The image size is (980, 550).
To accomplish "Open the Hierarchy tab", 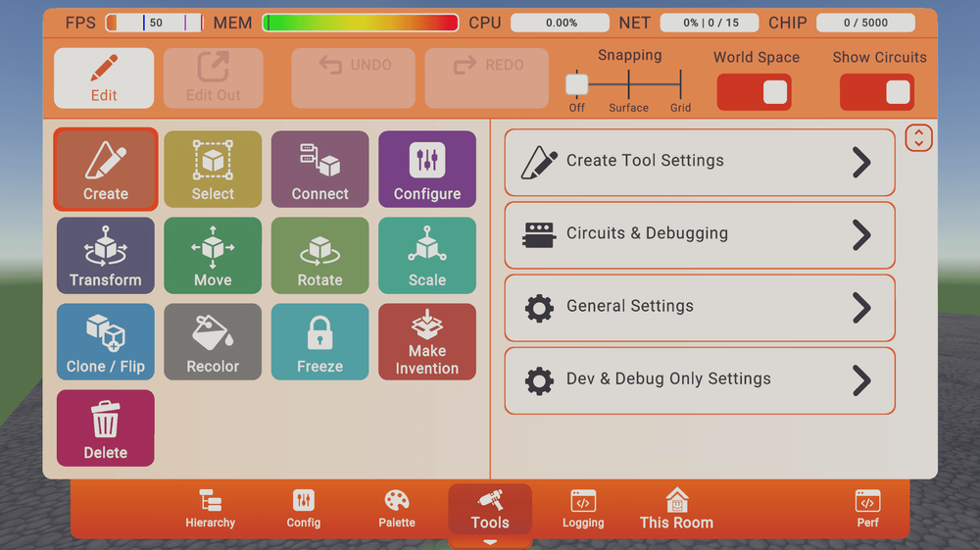I will 210,510.
